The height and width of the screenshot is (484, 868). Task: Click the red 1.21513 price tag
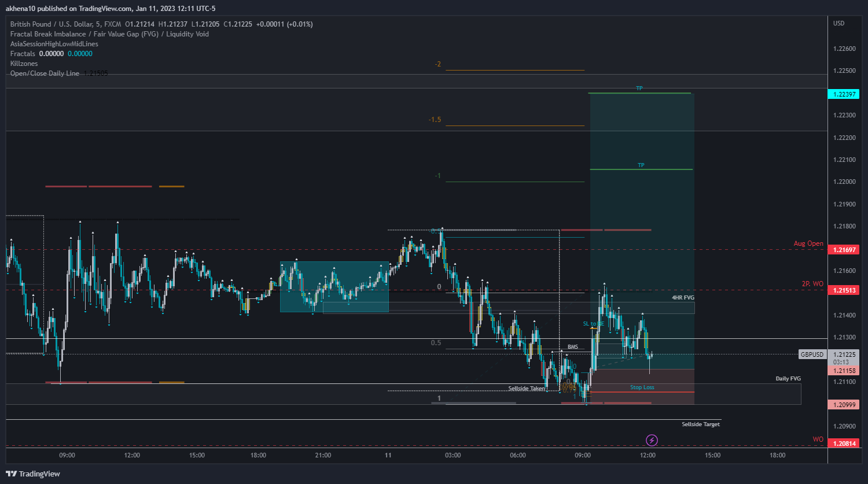843,290
